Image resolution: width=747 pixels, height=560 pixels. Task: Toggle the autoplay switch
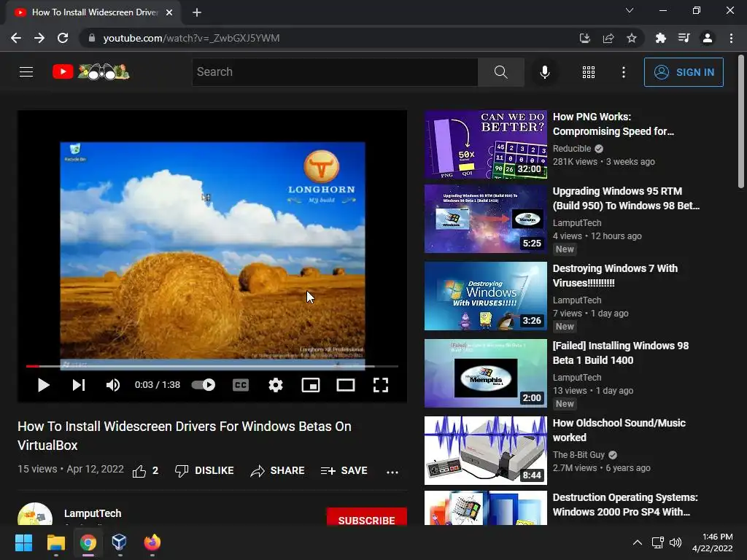(x=204, y=385)
